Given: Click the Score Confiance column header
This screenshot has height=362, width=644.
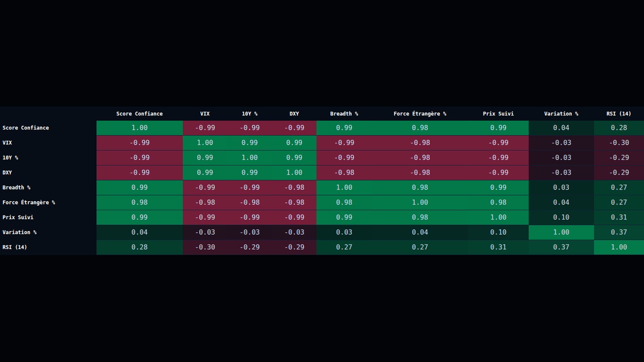Looking at the screenshot, I should point(139,114).
